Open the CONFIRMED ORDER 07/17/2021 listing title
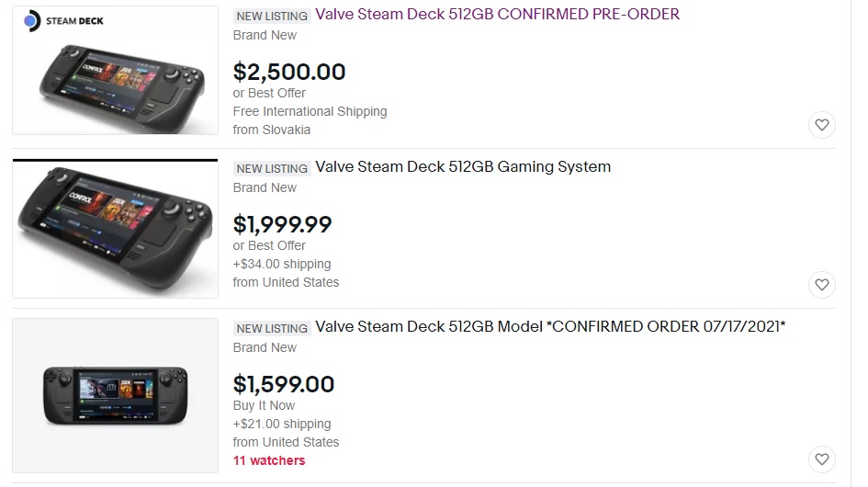 [550, 327]
